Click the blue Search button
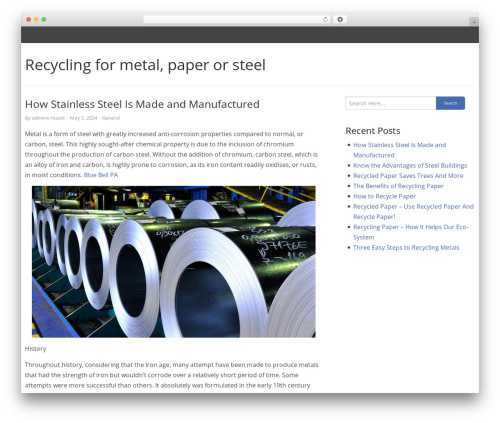 (x=450, y=103)
